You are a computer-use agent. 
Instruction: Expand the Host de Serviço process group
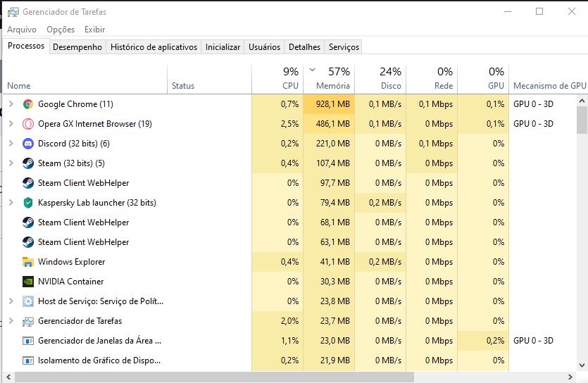[x=11, y=301]
